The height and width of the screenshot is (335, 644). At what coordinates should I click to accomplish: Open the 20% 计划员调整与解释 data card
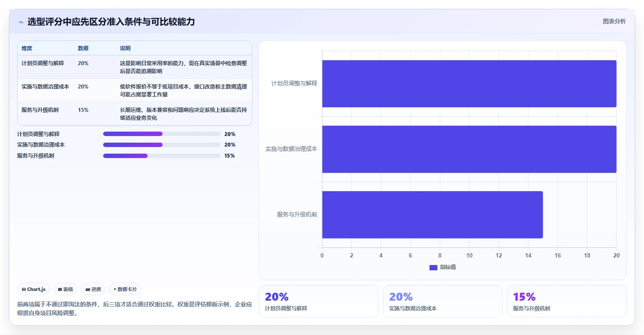coord(318,301)
